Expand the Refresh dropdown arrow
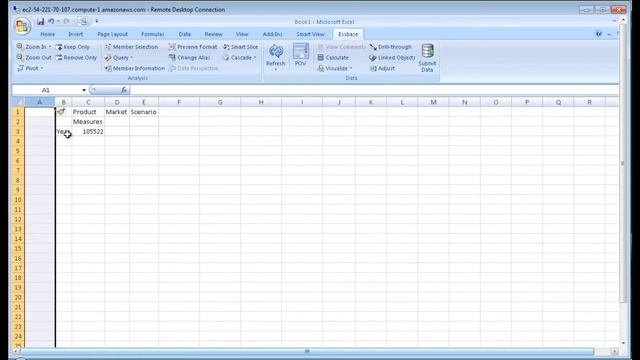 point(276,69)
